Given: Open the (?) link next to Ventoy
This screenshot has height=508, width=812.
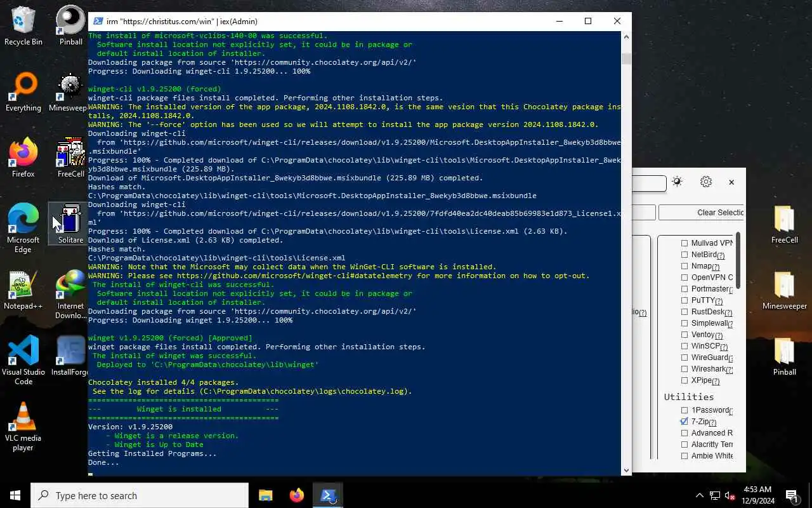Looking at the screenshot, I should pos(718,336).
